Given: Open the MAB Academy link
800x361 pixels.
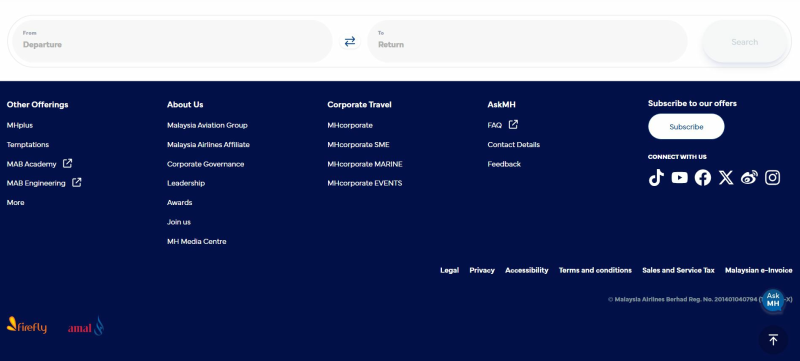Looking at the screenshot, I should click(x=32, y=164).
